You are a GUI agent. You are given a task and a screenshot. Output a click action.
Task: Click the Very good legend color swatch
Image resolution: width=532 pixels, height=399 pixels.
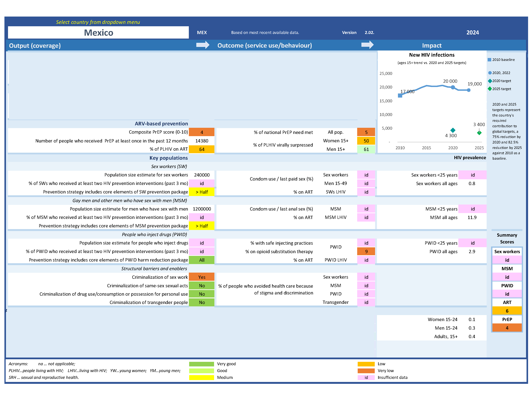point(201,364)
